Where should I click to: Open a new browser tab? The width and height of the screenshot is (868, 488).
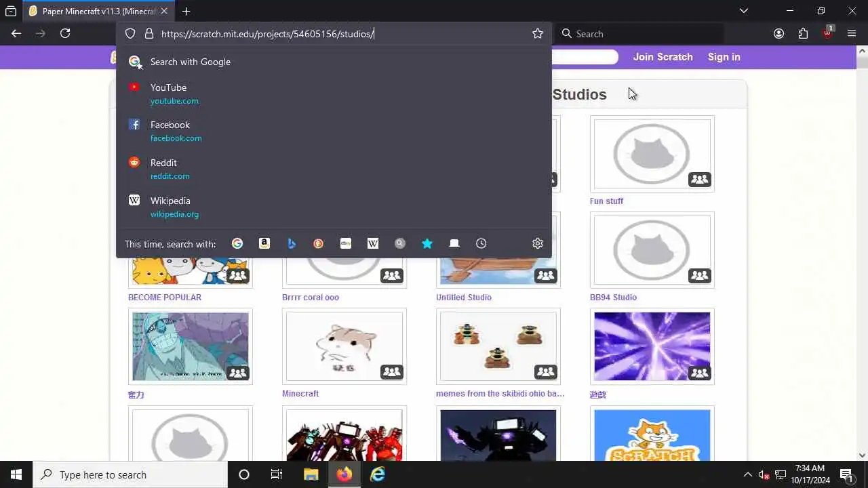click(186, 11)
